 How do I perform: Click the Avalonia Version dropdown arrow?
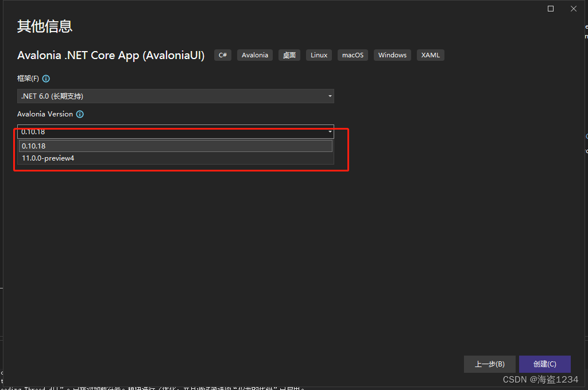coord(330,132)
